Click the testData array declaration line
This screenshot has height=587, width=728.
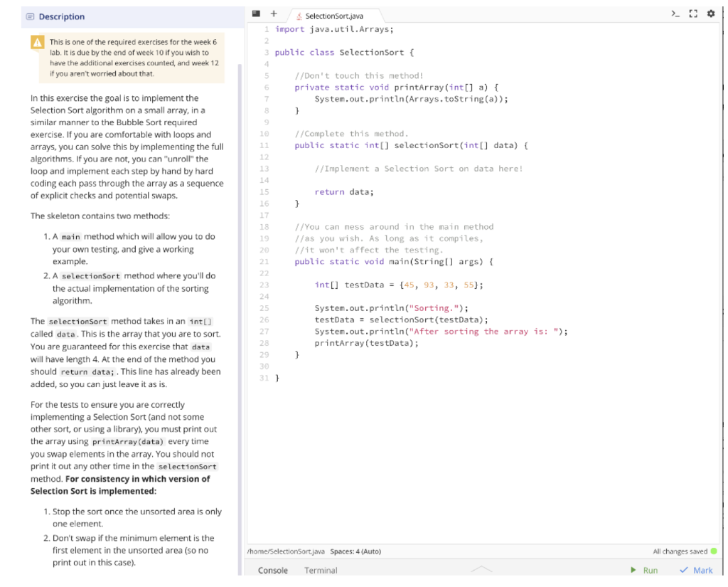tap(399, 285)
